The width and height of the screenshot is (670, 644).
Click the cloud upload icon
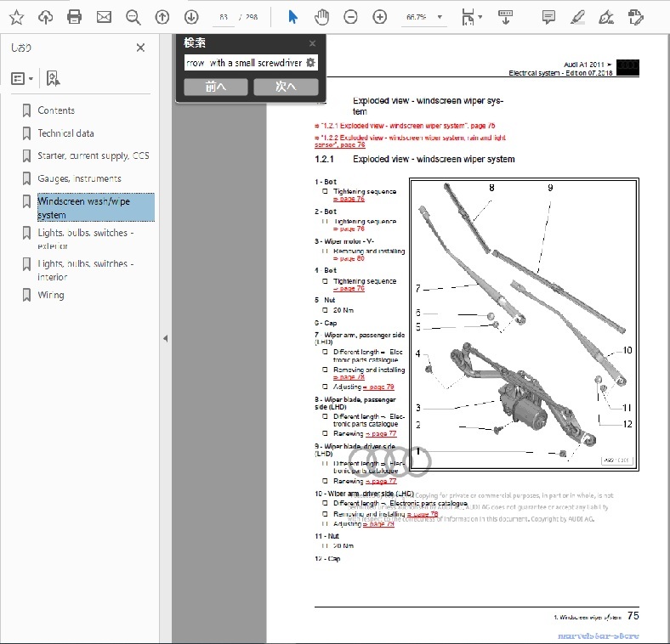point(46,17)
